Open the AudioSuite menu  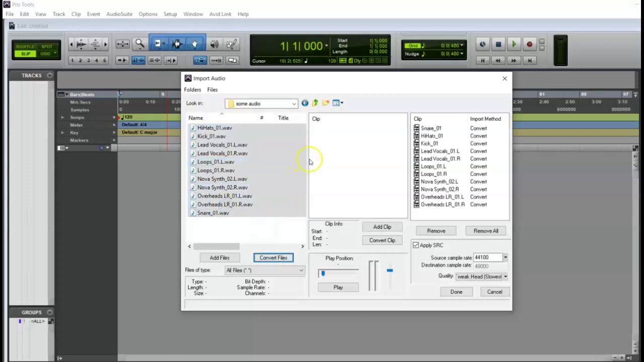click(119, 14)
